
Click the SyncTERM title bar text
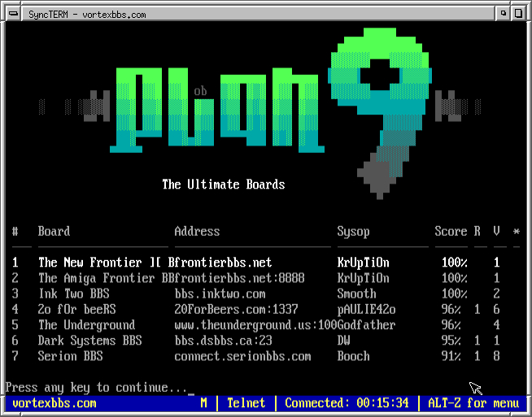pos(87,15)
